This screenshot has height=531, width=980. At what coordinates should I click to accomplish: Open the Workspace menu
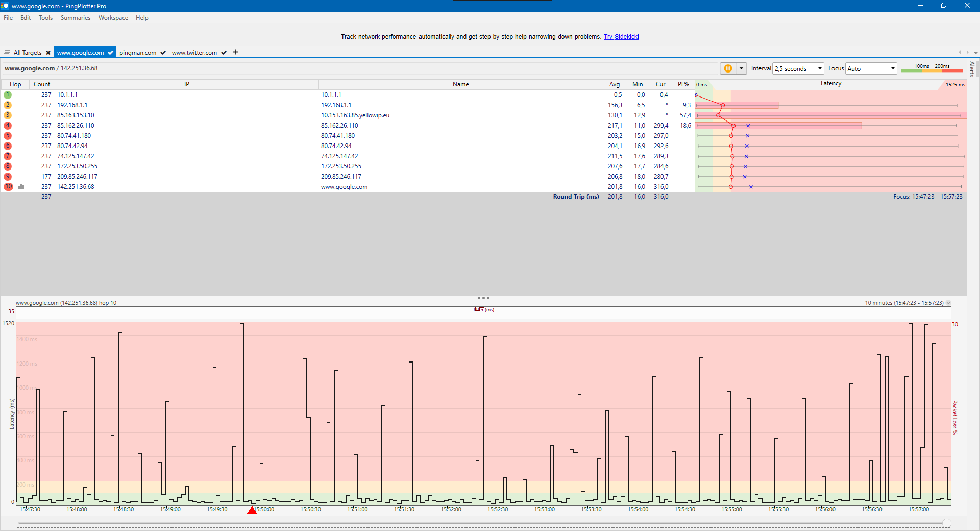(x=113, y=18)
